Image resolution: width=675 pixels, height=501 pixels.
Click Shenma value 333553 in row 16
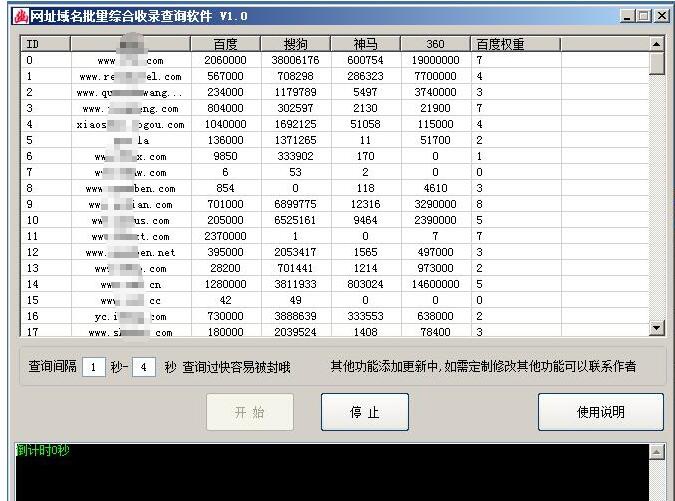365,316
